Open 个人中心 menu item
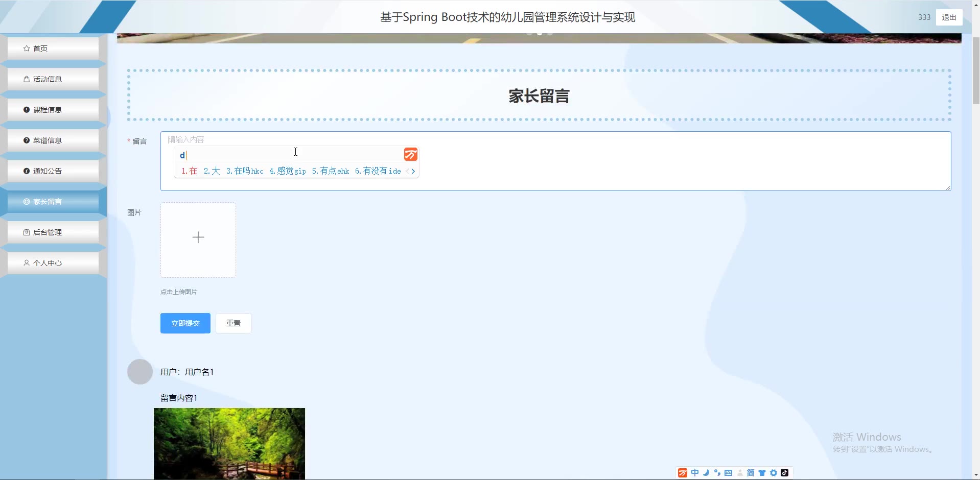This screenshot has width=980, height=480. click(x=53, y=263)
